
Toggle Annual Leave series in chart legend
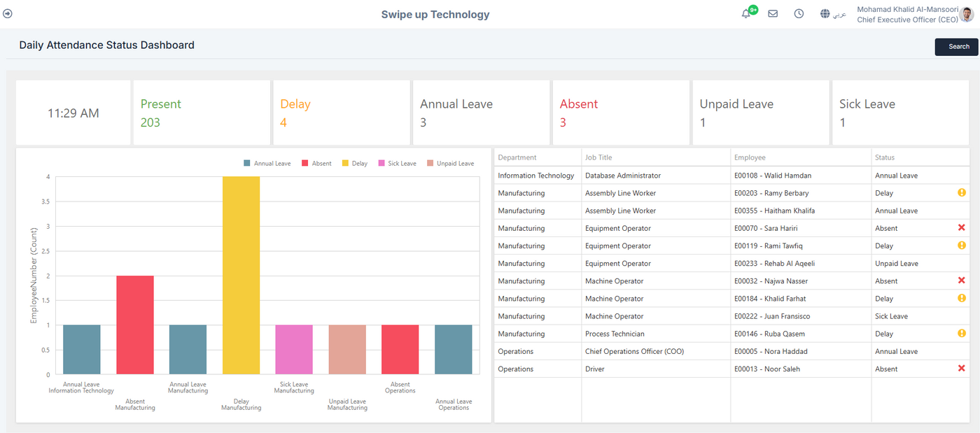click(267, 164)
